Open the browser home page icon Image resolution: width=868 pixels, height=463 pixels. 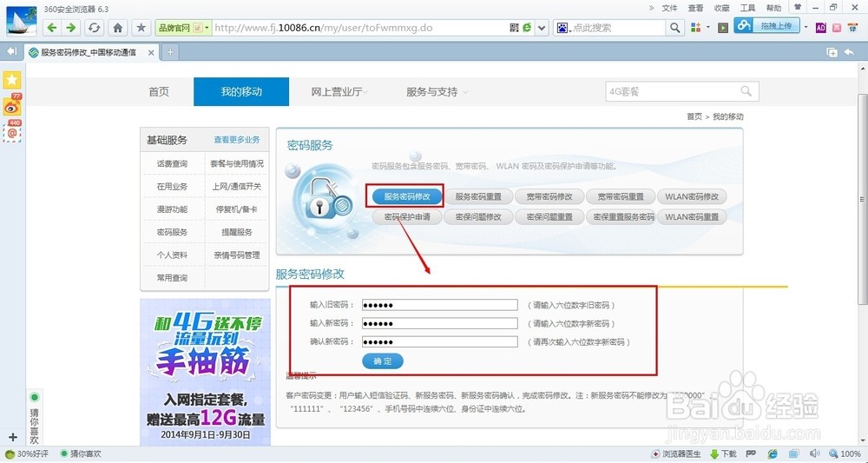[x=117, y=27]
